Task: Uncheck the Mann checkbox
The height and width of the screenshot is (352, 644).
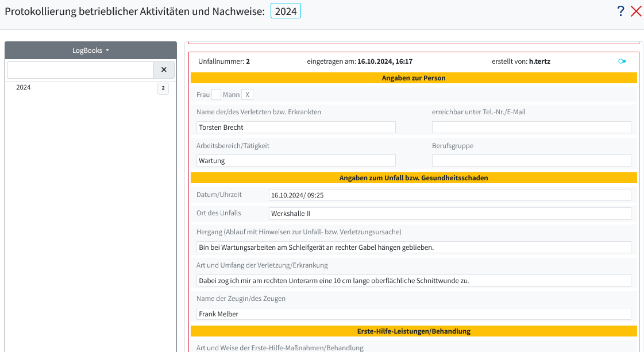Action: tap(247, 94)
